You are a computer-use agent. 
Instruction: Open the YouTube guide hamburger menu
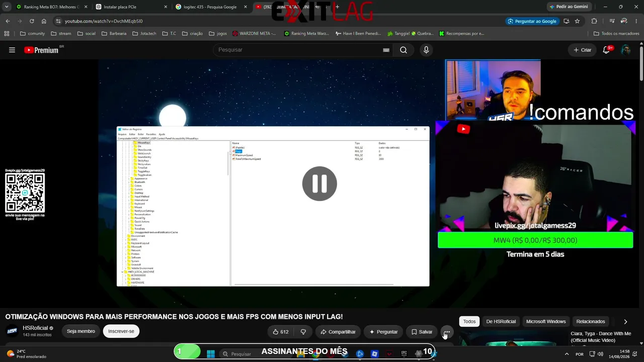tap(12, 50)
